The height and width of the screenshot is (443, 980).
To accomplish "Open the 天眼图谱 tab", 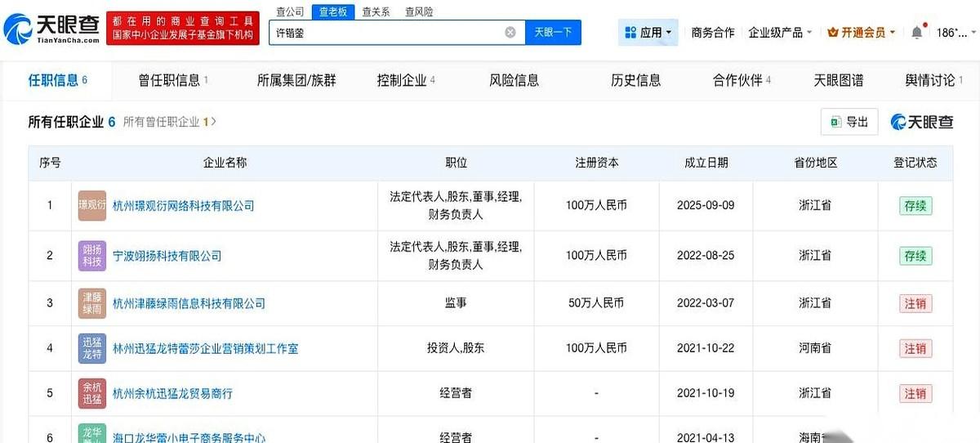I will 839,80.
